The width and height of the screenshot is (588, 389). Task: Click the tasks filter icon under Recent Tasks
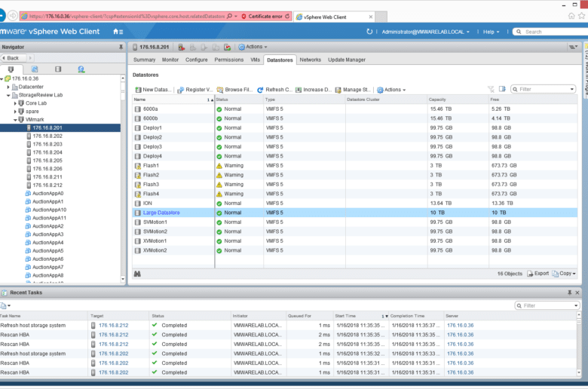pyautogui.click(x=5, y=305)
